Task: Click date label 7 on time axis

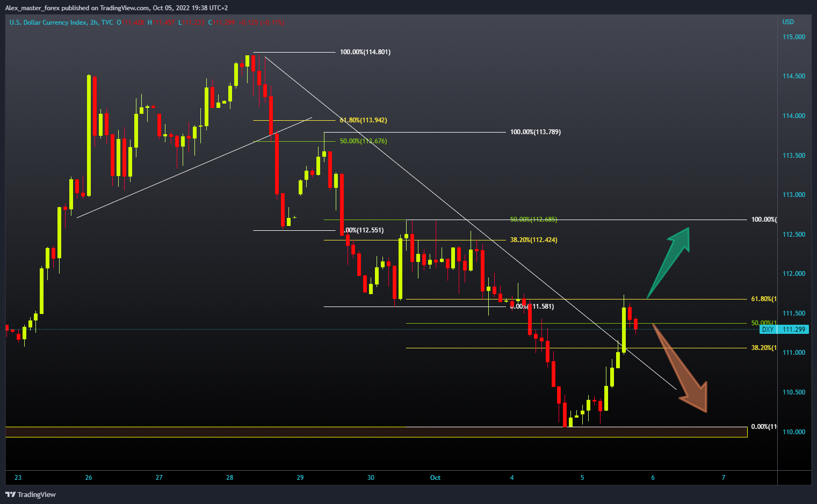Action: (x=724, y=478)
